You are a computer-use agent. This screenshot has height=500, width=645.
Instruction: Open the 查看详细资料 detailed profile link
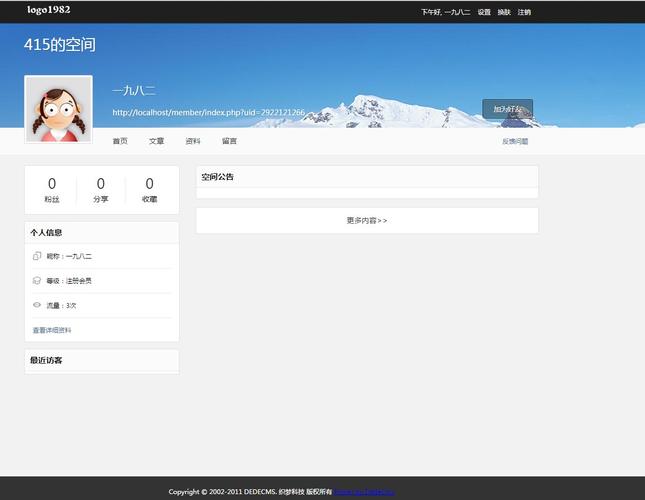pyautogui.click(x=52, y=330)
